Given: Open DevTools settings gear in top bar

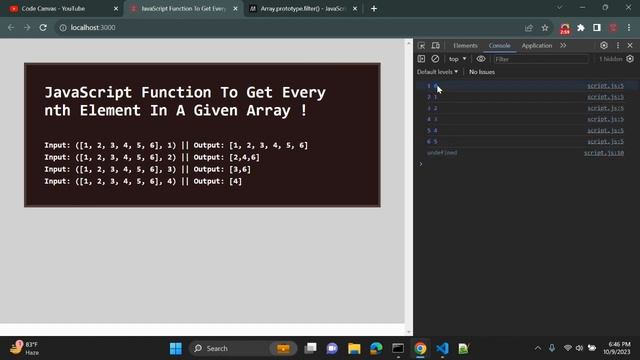Looking at the screenshot, I should coord(604,45).
